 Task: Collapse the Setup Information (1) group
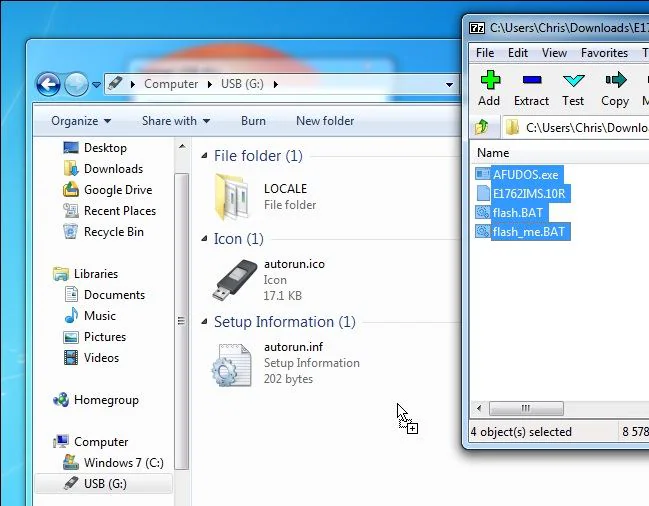coord(204,322)
